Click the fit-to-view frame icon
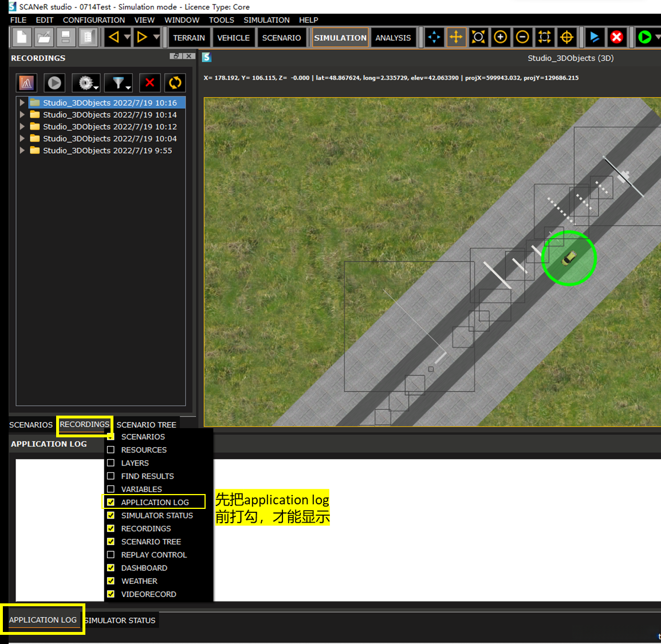This screenshot has width=661, height=644. [x=544, y=37]
